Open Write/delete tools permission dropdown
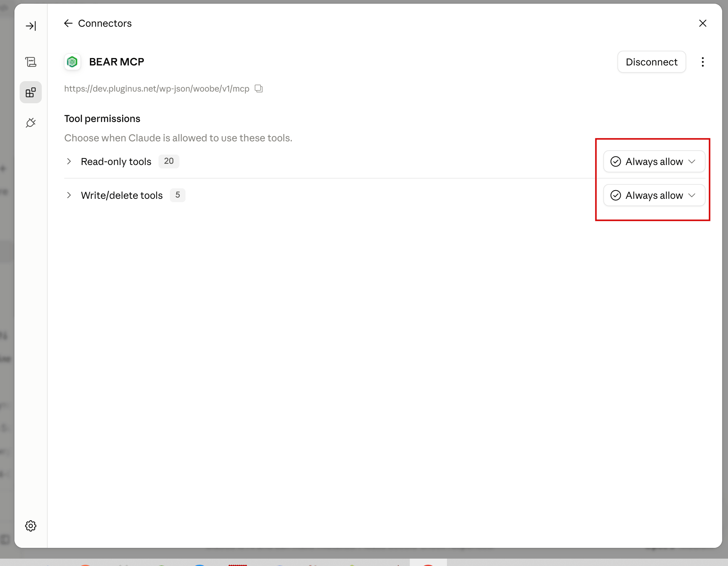This screenshot has height=566, width=728. point(654,195)
